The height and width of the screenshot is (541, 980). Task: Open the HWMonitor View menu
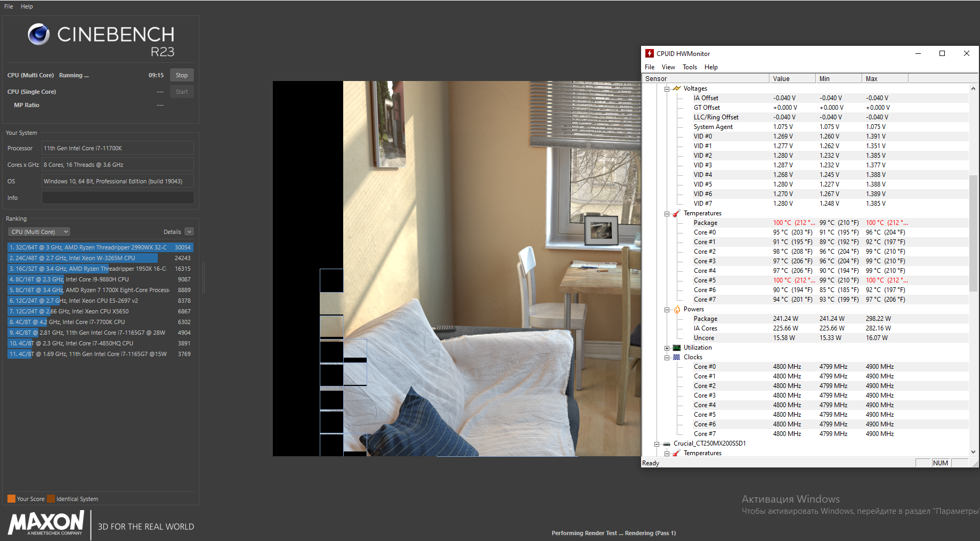pyautogui.click(x=668, y=67)
